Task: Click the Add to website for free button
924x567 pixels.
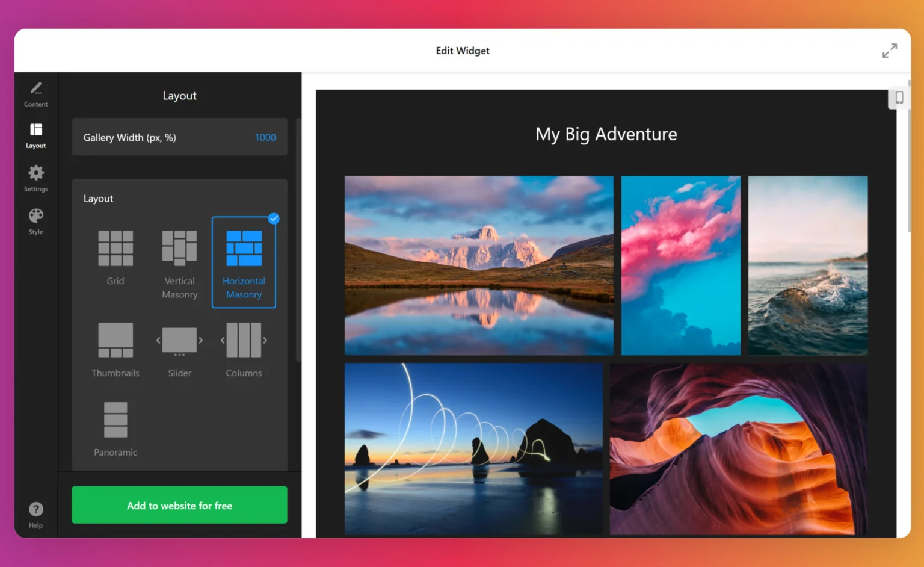Action: tap(179, 505)
